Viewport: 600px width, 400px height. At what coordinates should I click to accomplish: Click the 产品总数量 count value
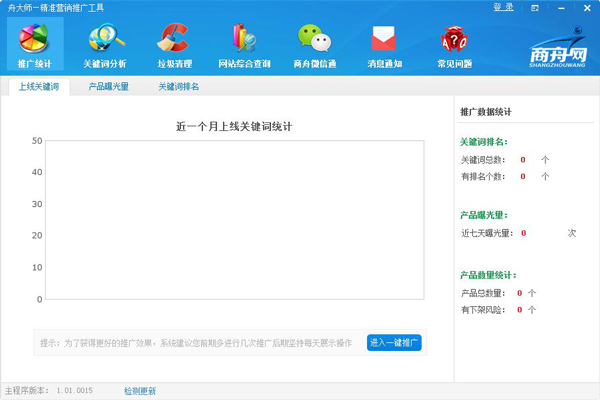click(x=519, y=293)
